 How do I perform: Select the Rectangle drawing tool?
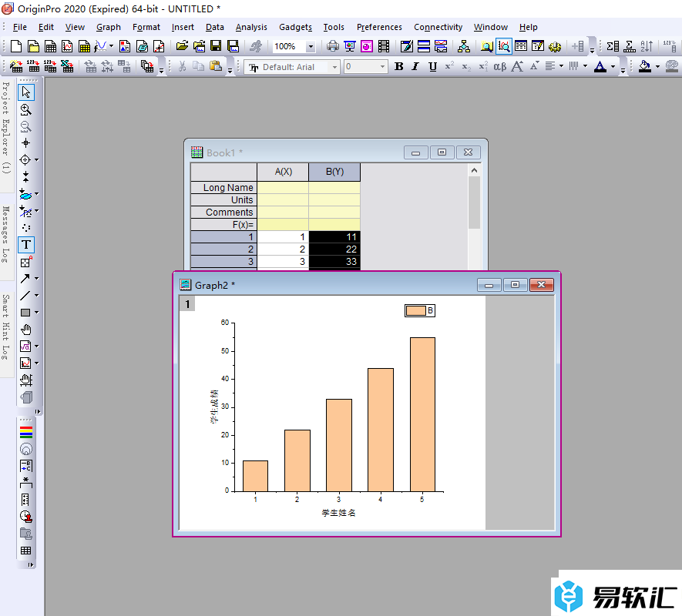[x=25, y=313]
